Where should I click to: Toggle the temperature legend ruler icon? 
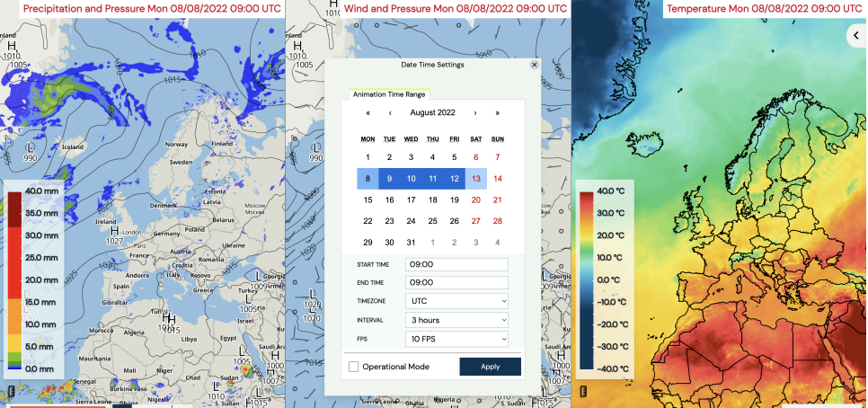pos(583,392)
